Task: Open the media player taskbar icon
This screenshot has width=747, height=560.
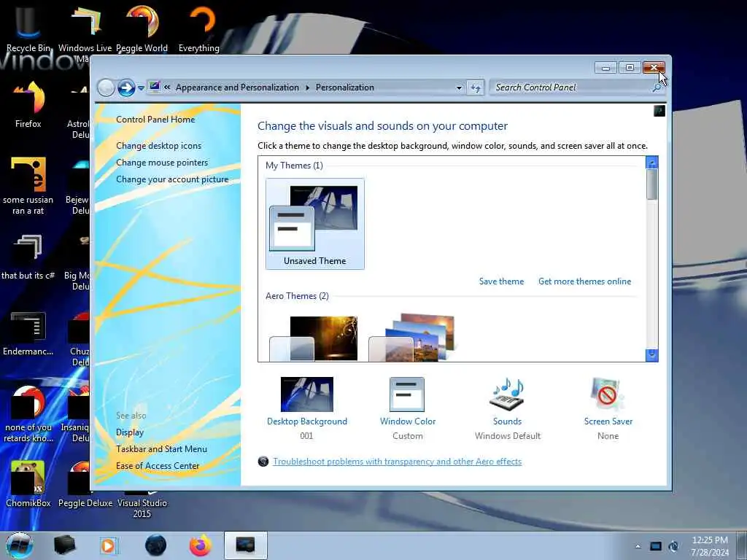Action: click(109, 545)
